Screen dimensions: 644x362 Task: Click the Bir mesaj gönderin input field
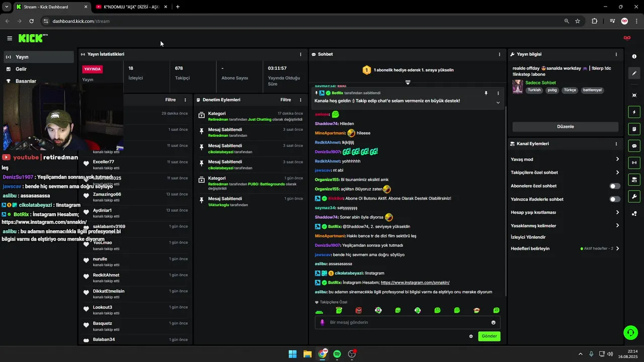408,322
